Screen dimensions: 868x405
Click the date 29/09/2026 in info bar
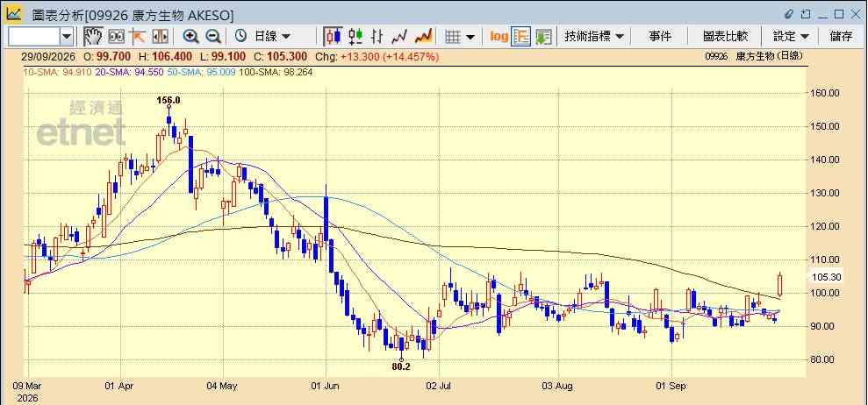click(x=49, y=56)
